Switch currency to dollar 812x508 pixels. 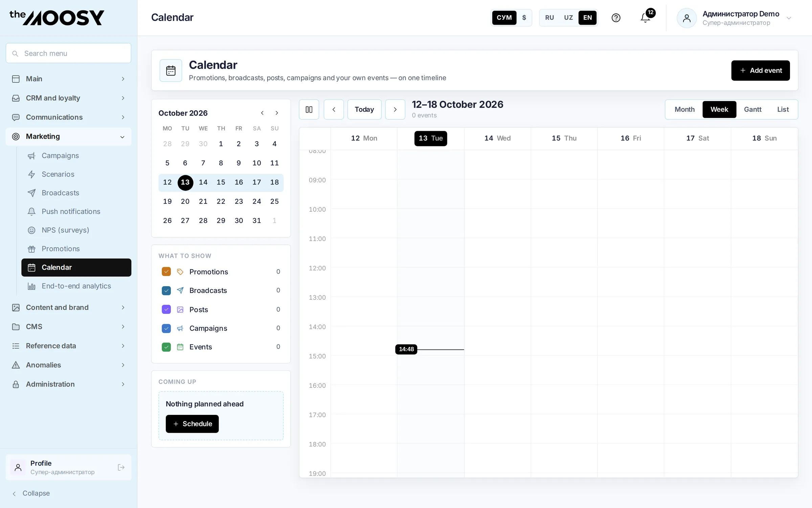click(524, 18)
